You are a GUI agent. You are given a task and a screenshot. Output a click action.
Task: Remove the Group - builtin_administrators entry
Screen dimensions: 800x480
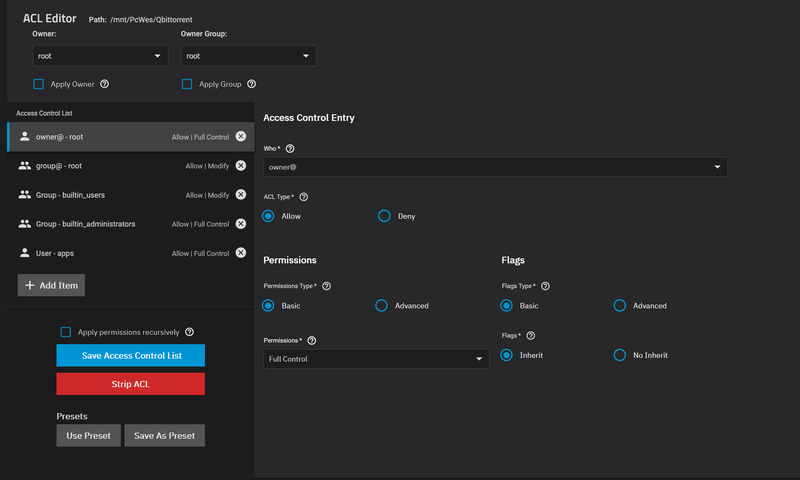[x=241, y=223]
